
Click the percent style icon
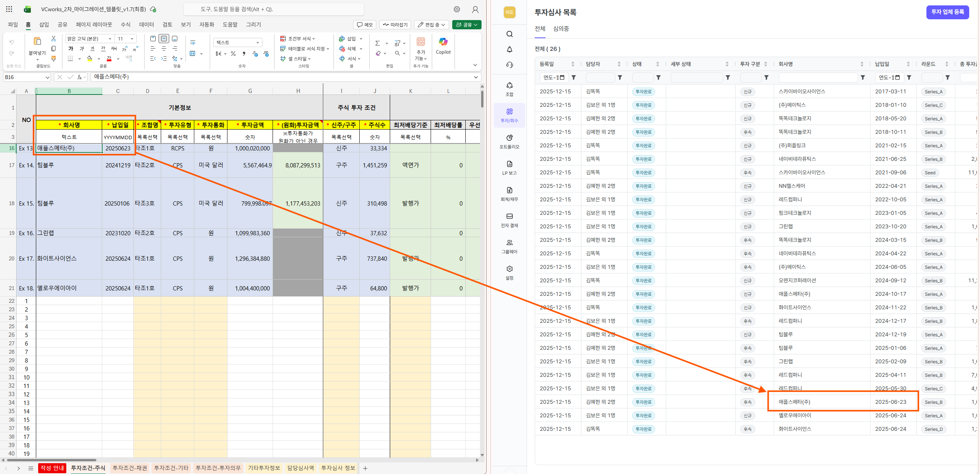click(233, 54)
